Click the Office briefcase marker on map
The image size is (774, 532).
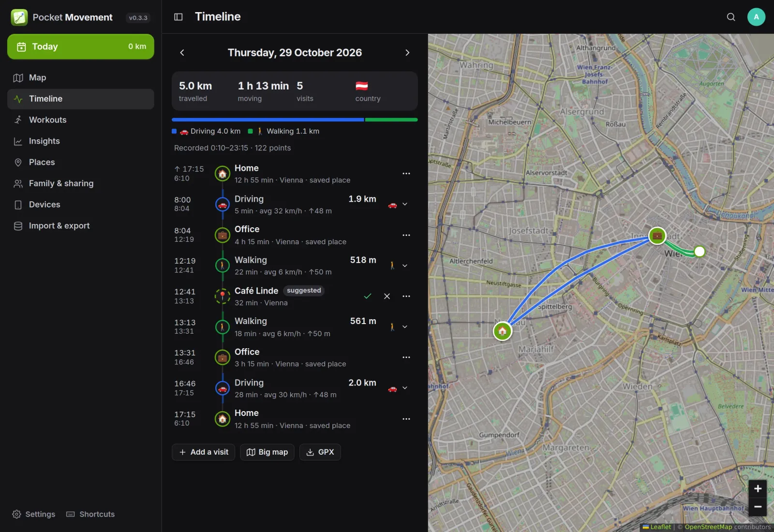pyautogui.click(x=657, y=236)
